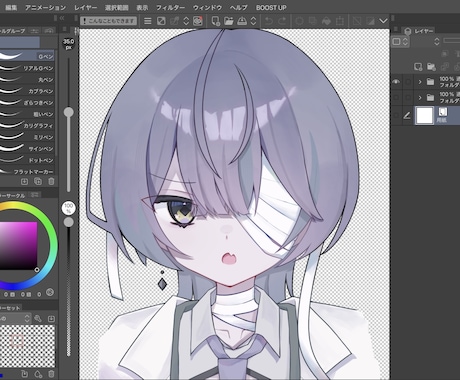460x380 pixels.
Task: Expand the command bar overflow chevron
Action: [383, 21]
